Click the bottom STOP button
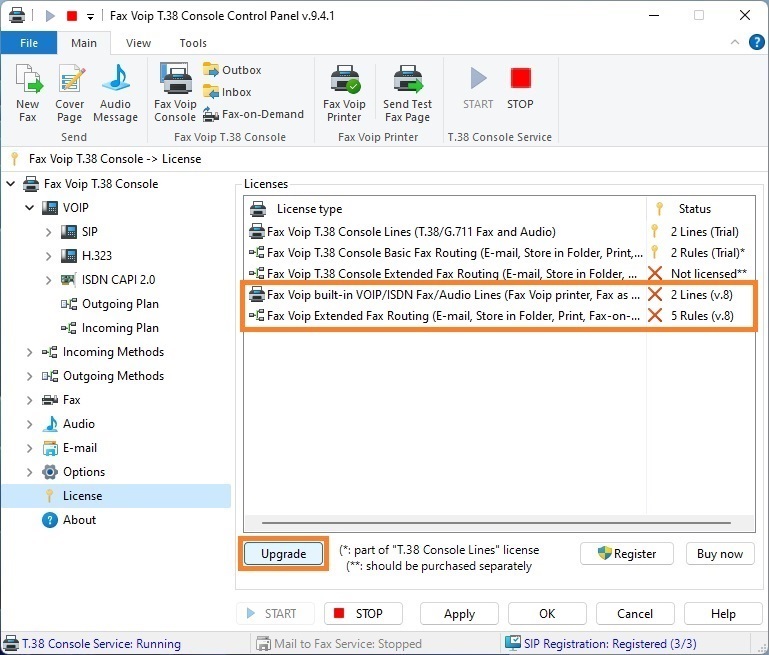Image resolution: width=769 pixels, height=655 pixels. point(363,613)
